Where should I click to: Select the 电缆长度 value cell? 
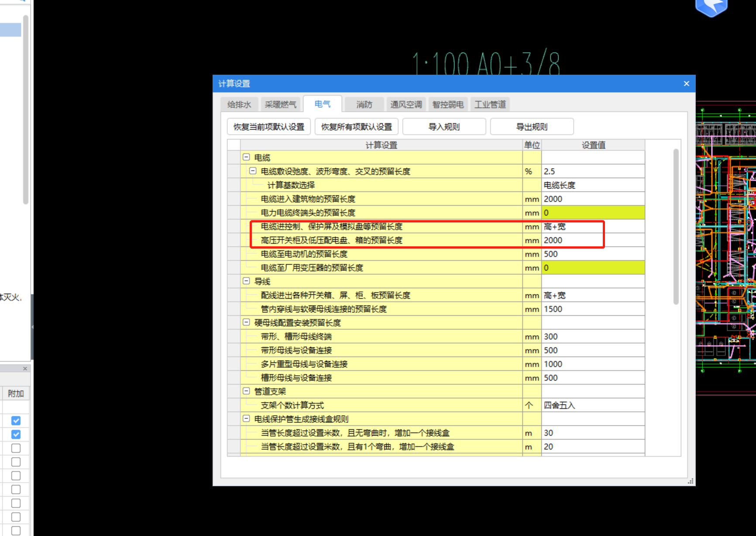[x=593, y=185]
